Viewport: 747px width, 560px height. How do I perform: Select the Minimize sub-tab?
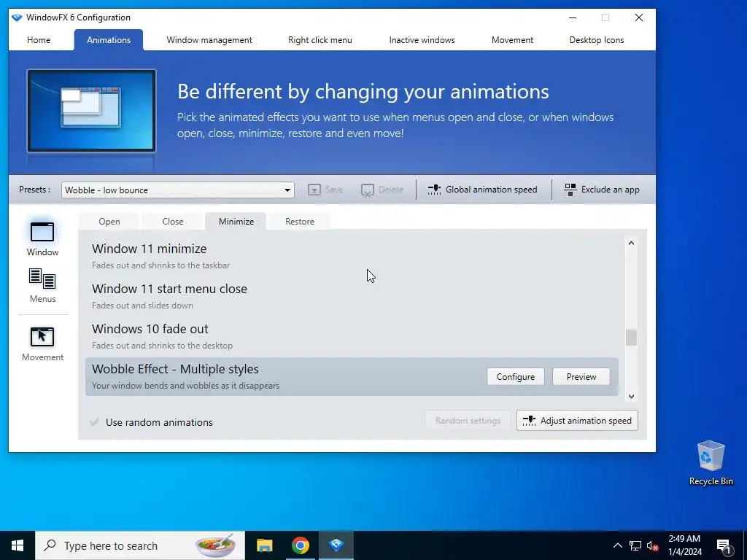click(x=236, y=222)
